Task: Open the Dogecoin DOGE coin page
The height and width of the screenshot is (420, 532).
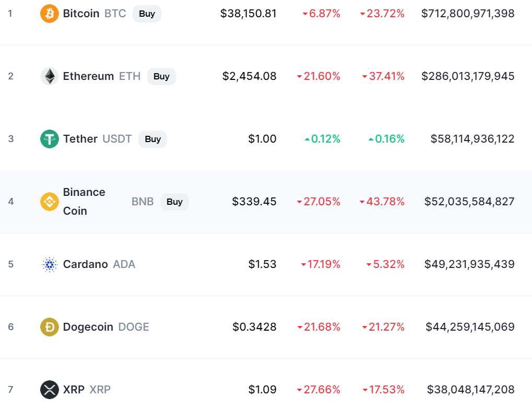Action: [x=106, y=327]
